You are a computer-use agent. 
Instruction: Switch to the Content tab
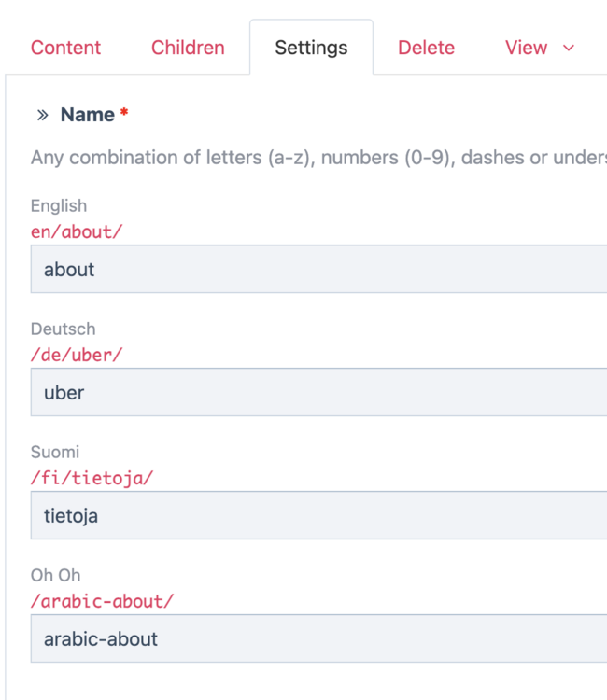pyautogui.click(x=65, y=48)
